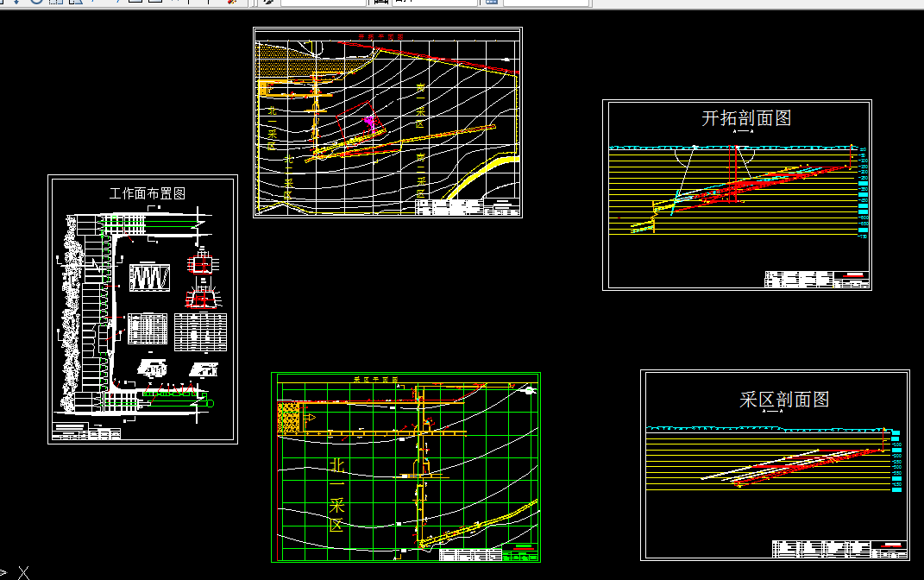Select the 北二采区 label in the 开拓平面图 sheet
Image resolution: width=924 pixels, height=580 pixels.
(288, 177)
